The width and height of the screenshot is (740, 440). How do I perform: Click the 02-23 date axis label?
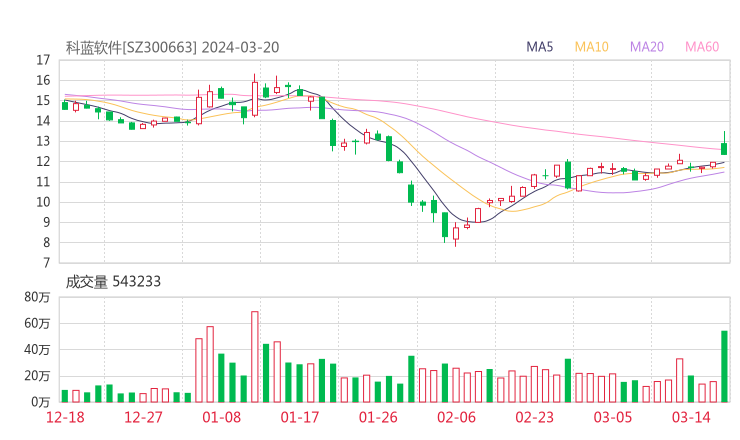tap(534, 417)
